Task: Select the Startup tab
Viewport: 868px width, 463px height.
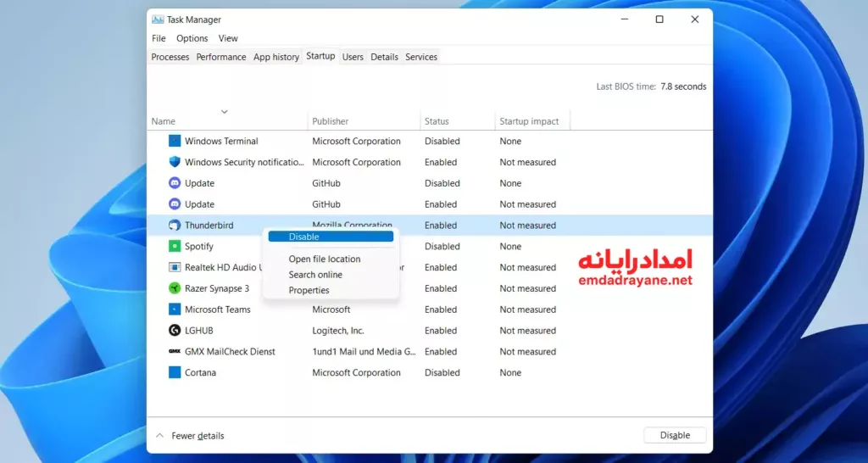Action: pos(320,56)
